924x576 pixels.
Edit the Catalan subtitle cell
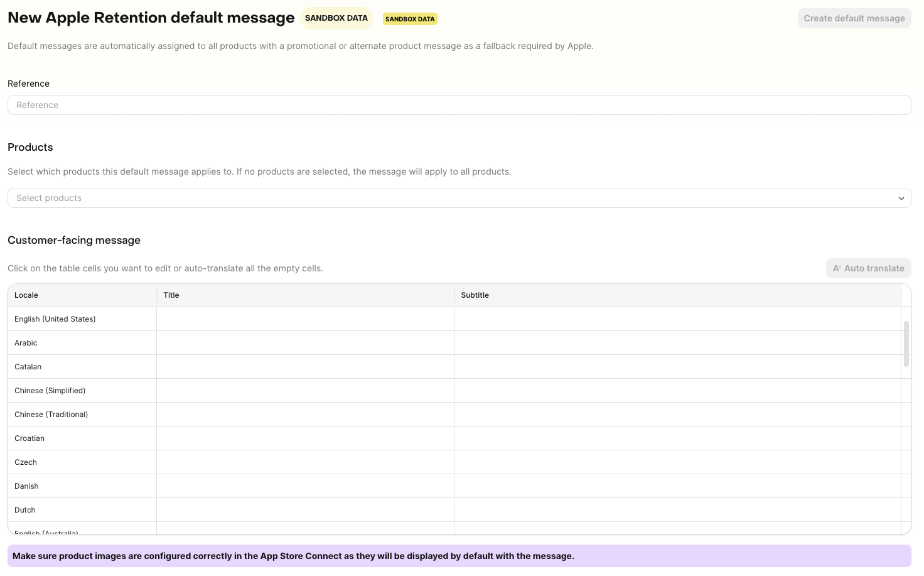[677, 367]
